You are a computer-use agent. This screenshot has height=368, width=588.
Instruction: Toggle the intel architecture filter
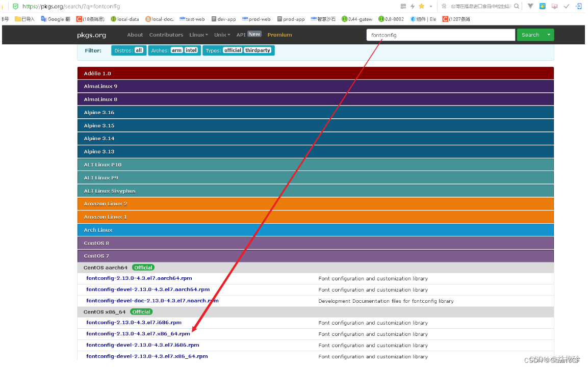pos(191,50)
